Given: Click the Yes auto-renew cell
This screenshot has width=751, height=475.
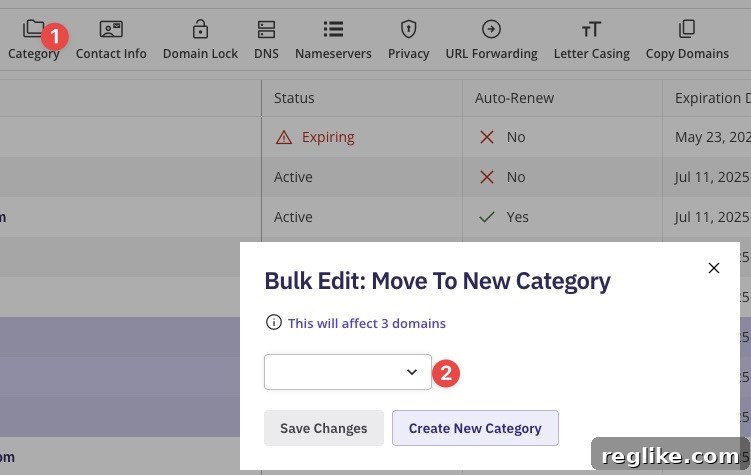Looking at the screenshot, I should pos(562,217).
